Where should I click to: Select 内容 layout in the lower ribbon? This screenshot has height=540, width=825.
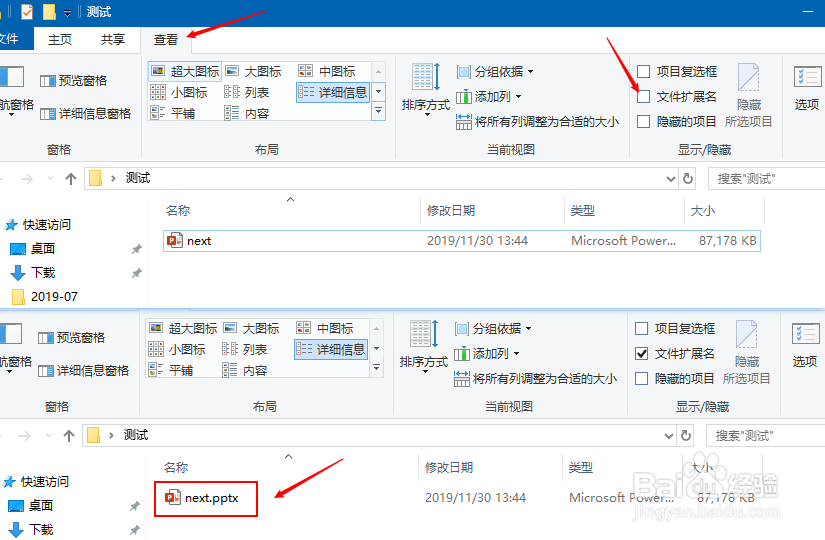point(245,371)
